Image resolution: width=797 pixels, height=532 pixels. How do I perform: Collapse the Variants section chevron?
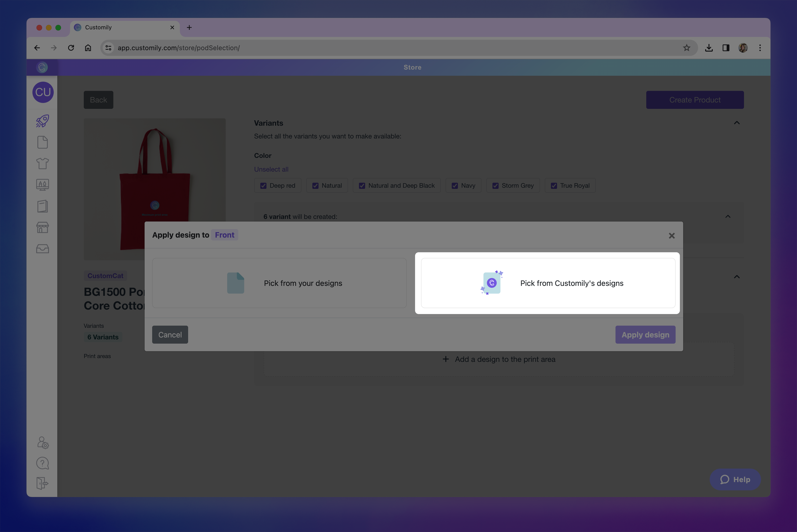click(x=737, y=123)
